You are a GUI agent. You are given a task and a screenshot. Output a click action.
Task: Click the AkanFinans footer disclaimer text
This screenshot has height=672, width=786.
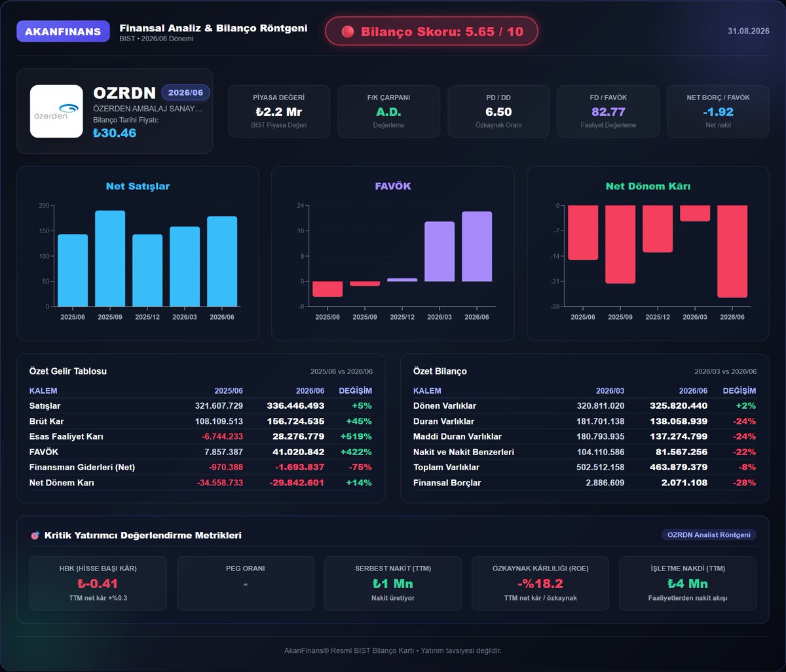pyautogui.click(x=393, y=650)
